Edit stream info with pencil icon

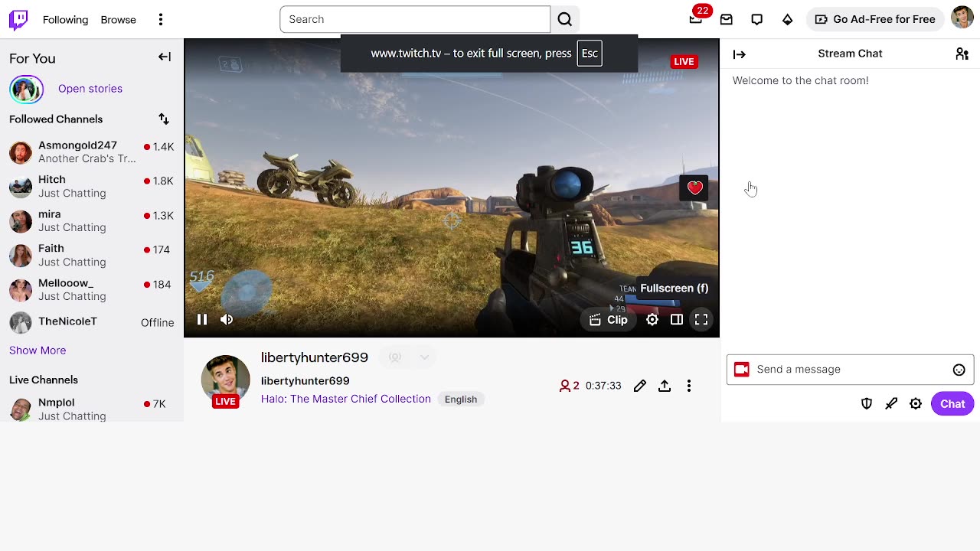pyautogui.click(x=640, y=386)
